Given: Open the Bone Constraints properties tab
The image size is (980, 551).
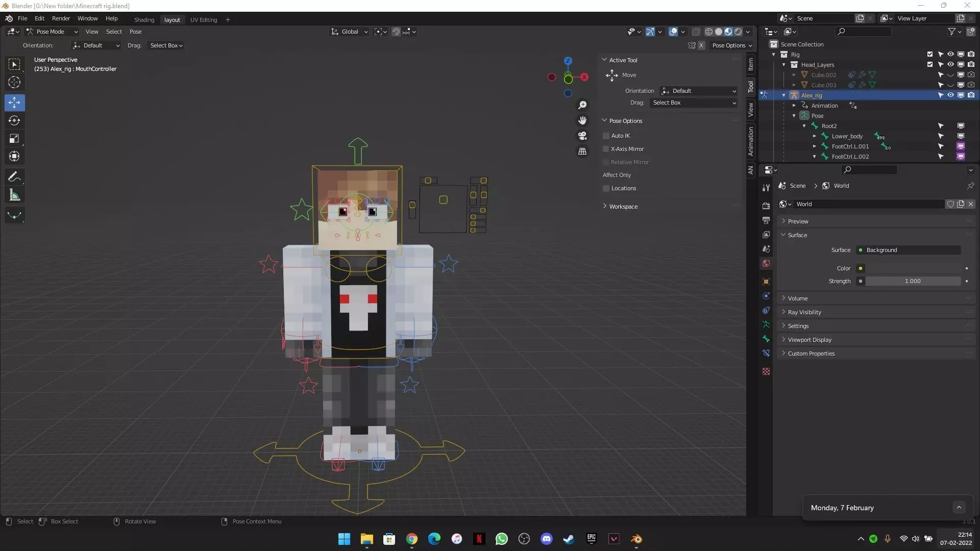Looking at the screenshot, I should (766, 353).
